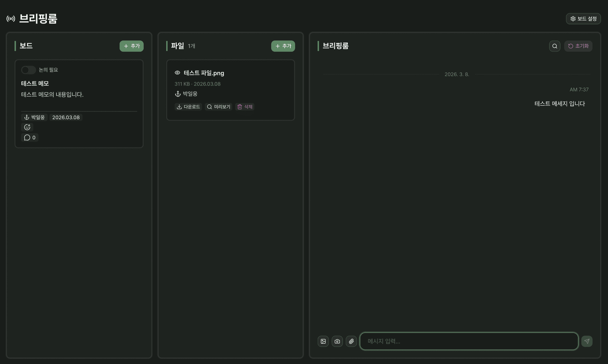This screenshot has width=608, height=364.
Task: Focus the 메시지 입력 text field
Action: click(469, 341)
